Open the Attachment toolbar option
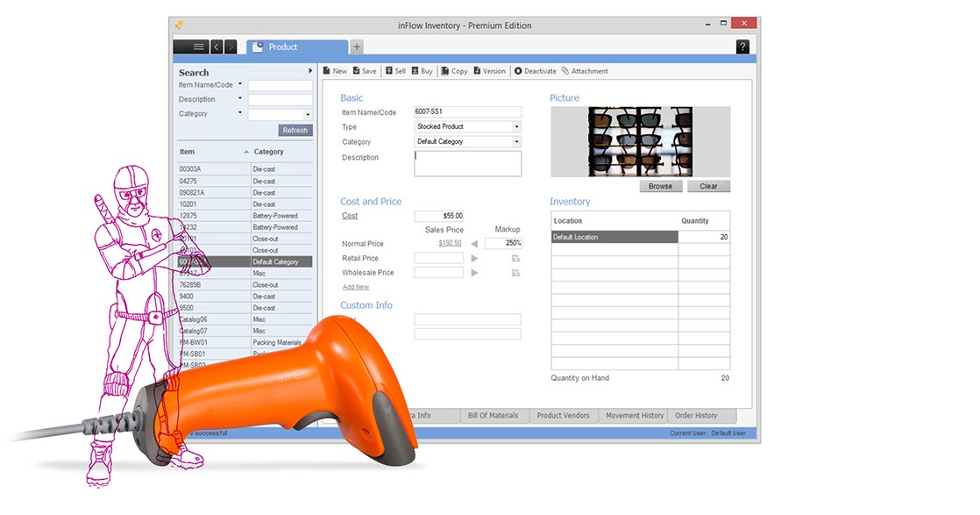The width and height of the screenshot is (980, 515). [x=585, y=71]
